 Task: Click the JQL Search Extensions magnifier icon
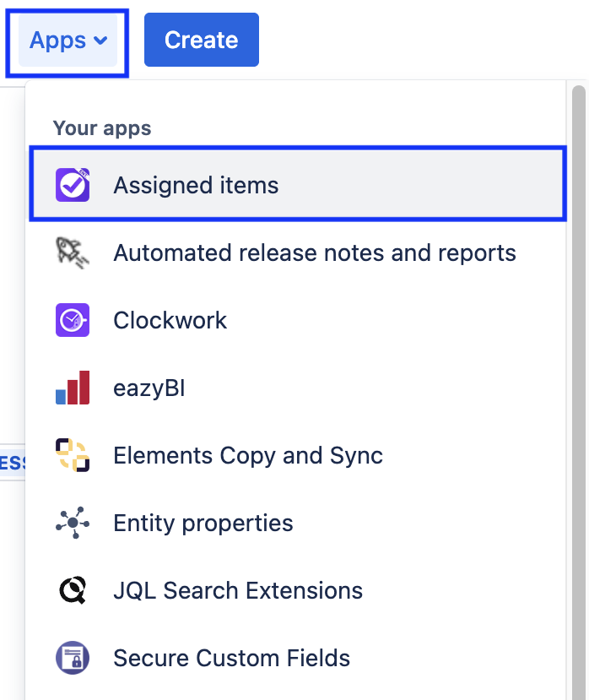[x=73, y=590]
